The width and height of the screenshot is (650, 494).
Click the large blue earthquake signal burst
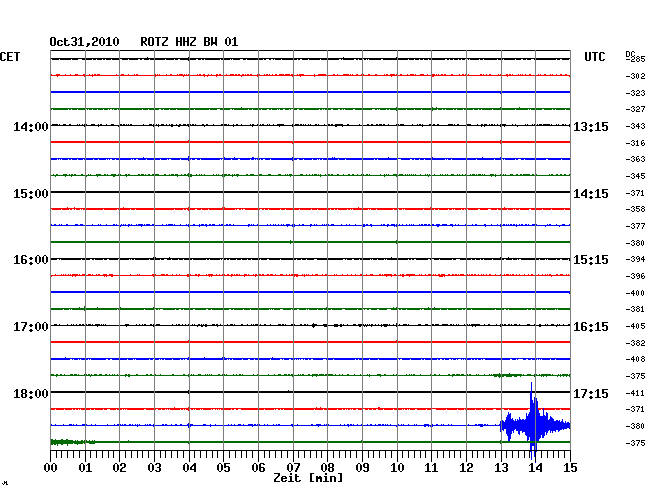click(x=535, y=424)
